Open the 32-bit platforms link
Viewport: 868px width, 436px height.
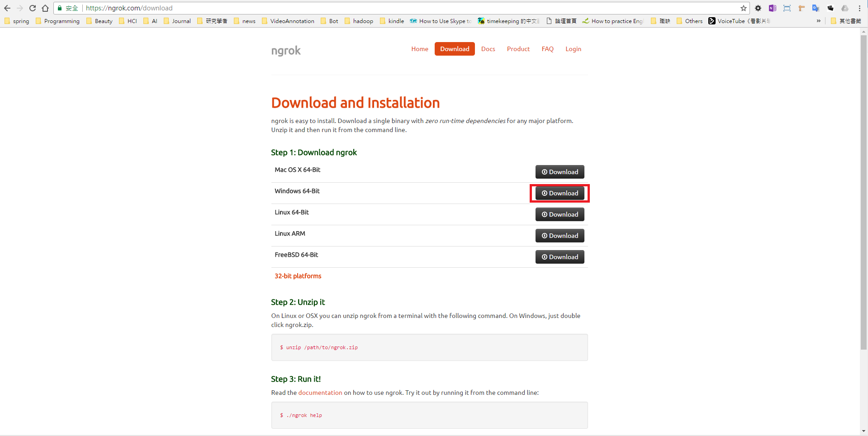[x=298, y=276]
